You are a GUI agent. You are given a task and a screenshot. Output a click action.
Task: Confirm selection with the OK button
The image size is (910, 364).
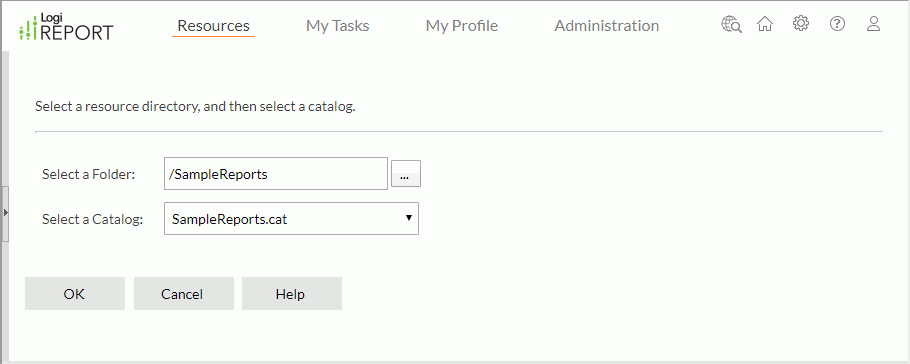click(x=74, y=294)
